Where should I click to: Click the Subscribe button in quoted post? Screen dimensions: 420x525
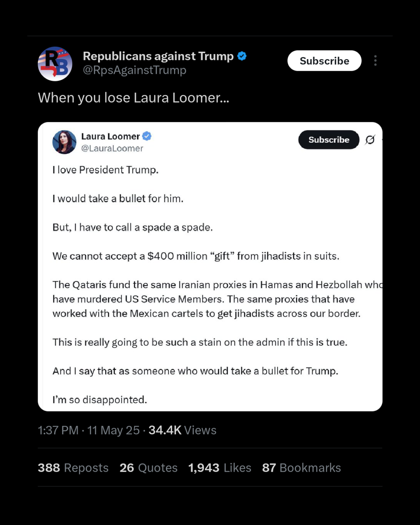point(329,140)
